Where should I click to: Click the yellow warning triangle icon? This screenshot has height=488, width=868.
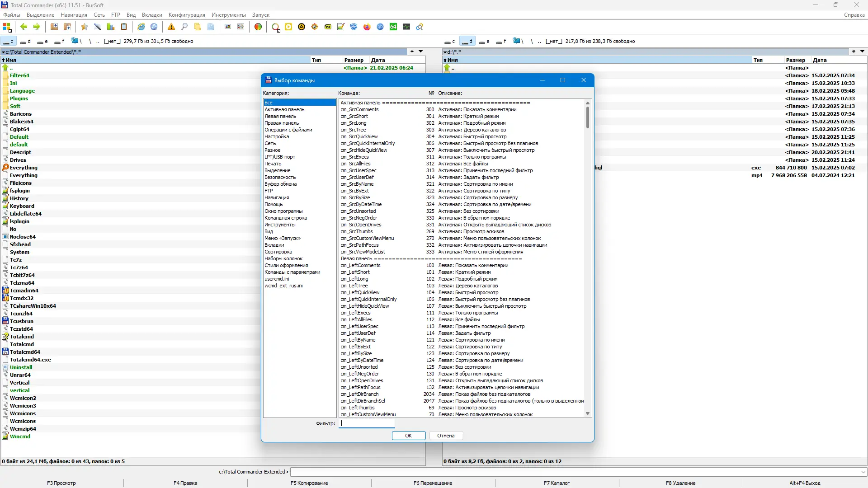pyautogui.click(x=171, y=27)
